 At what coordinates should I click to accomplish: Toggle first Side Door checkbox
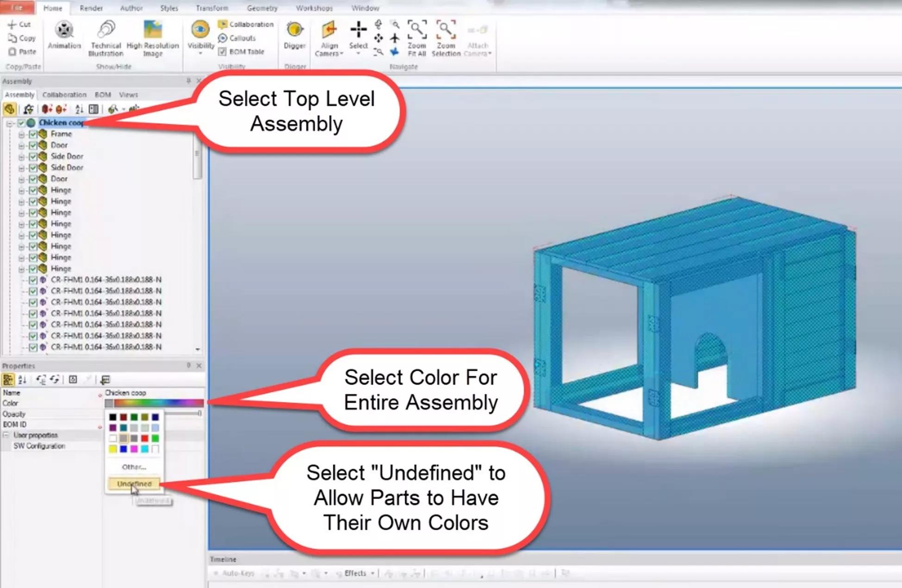(33, 156)
